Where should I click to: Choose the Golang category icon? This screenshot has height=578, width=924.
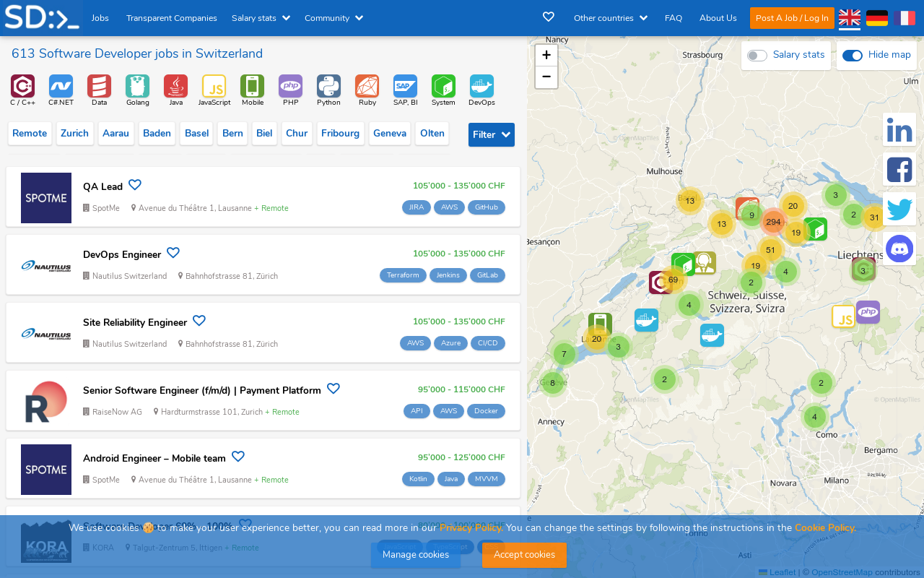click(138, 86)
